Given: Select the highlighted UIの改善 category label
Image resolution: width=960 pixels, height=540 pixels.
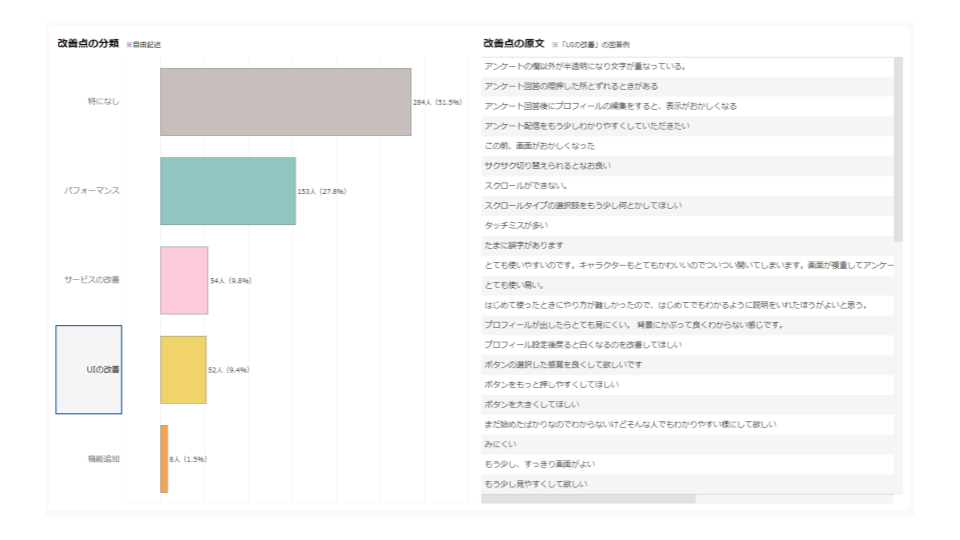Looking at the screenshot, I should (89, 370).
